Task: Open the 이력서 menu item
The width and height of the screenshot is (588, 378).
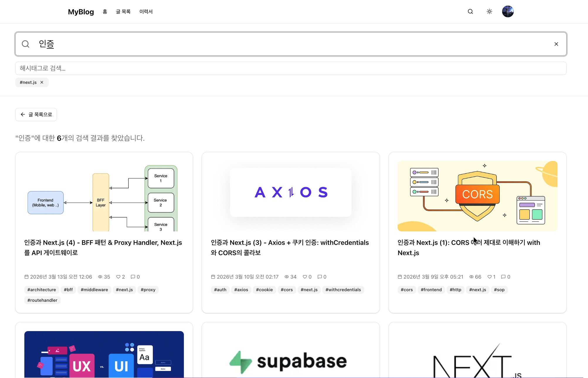Action: 146,12
